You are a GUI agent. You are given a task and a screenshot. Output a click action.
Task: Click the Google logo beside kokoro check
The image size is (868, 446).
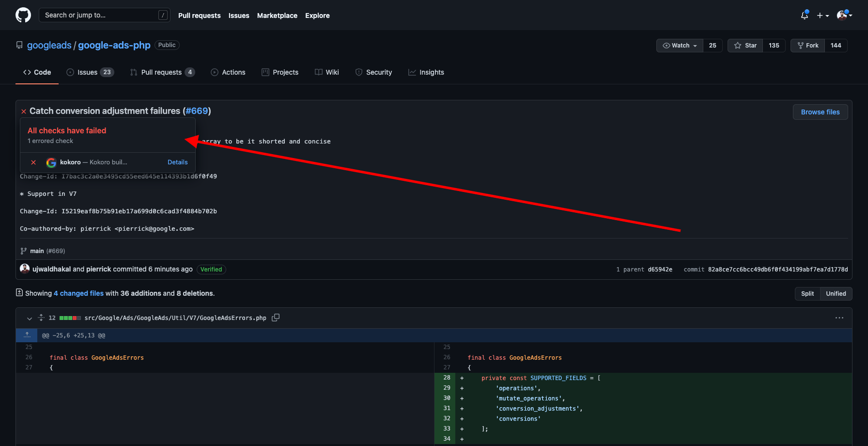coord(51,162)
